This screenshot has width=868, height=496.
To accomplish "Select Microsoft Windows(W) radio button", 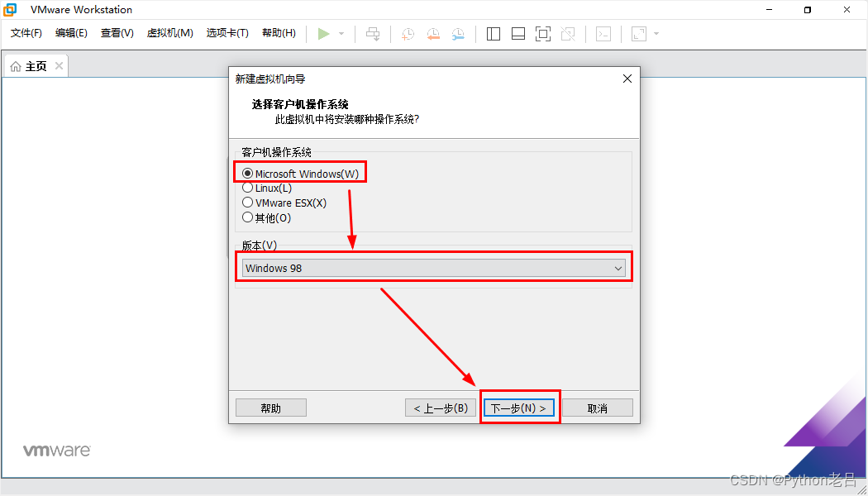I will pyautogui.click(x=247, y=174).
